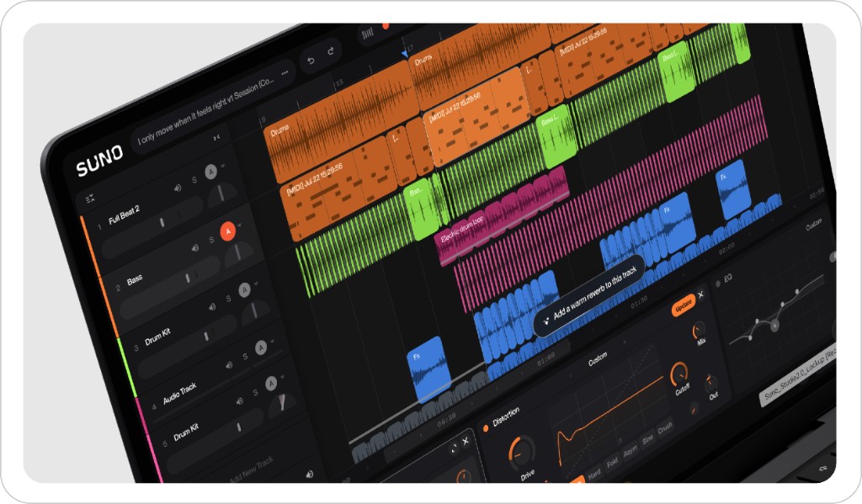
Task: Open the EQ Custom preset selector
Action: [814, 225]
